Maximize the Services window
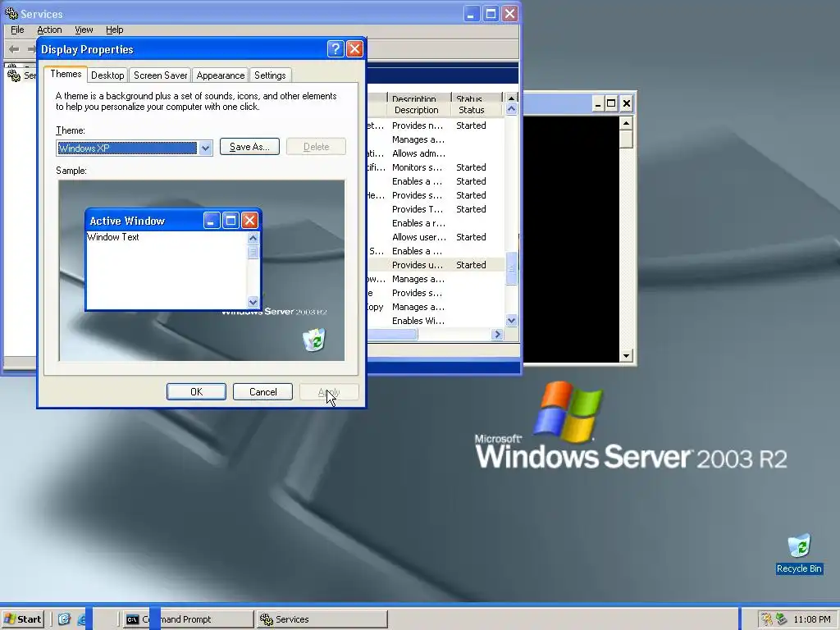The width and height of the screenshot is (840, 630). tap(491, 14)
